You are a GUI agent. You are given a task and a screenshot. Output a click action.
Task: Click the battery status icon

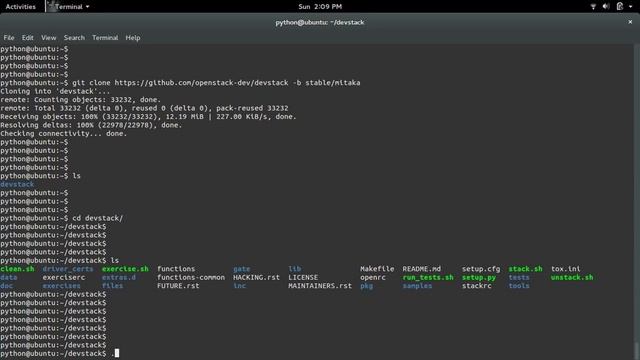pyautogui.click(x=620, y=7)
